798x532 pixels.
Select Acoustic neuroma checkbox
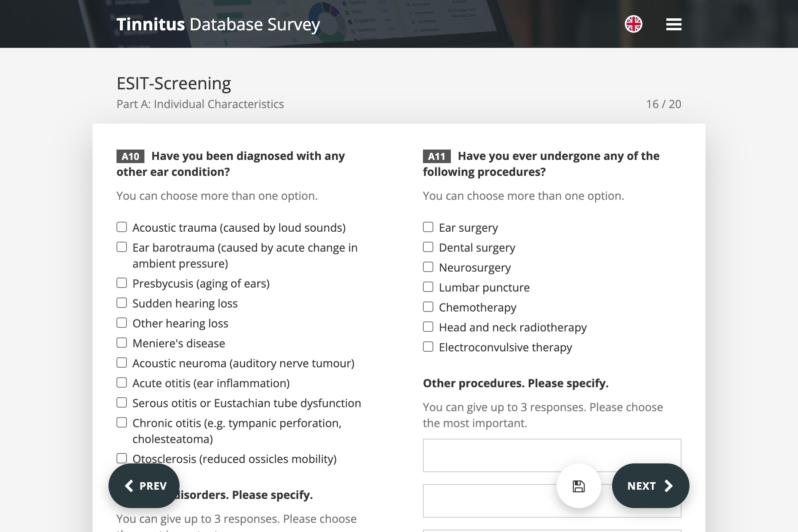tap(122, 363)
